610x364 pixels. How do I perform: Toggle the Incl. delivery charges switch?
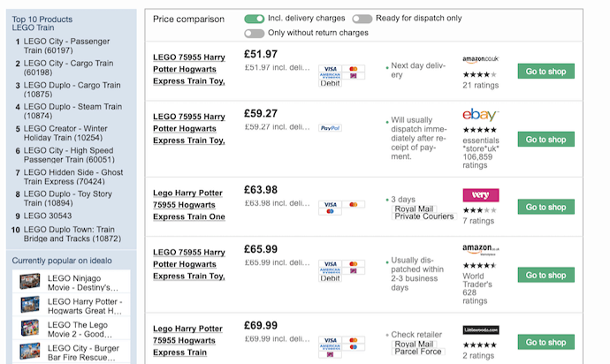[x=254, y=19]
